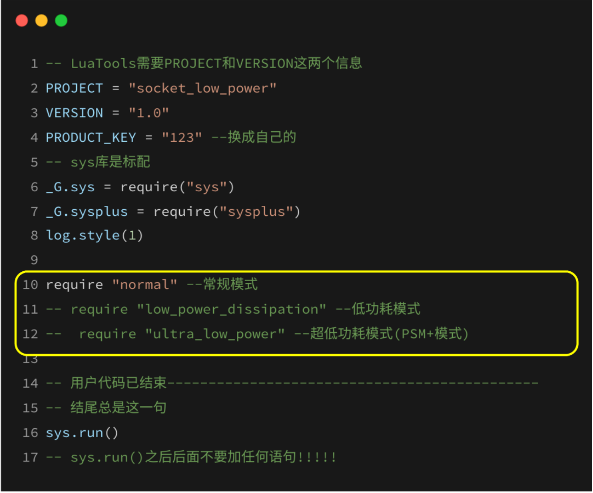Click the sys.run() call on line 16

click(82, 433)
